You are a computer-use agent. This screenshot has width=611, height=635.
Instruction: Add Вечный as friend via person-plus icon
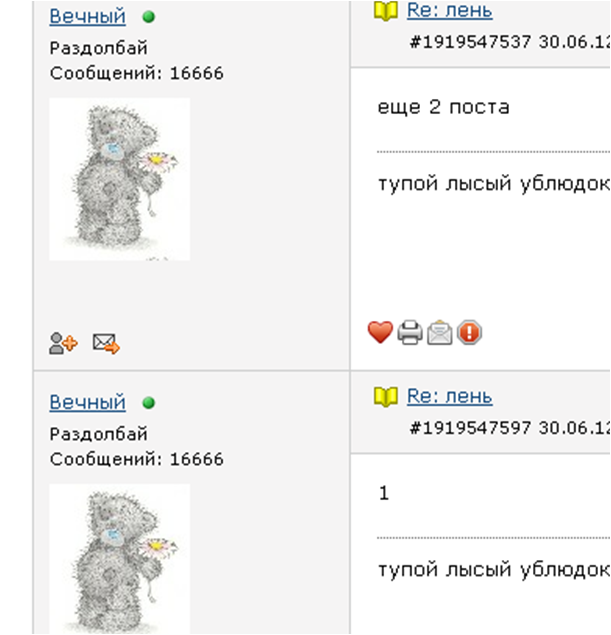63,343
